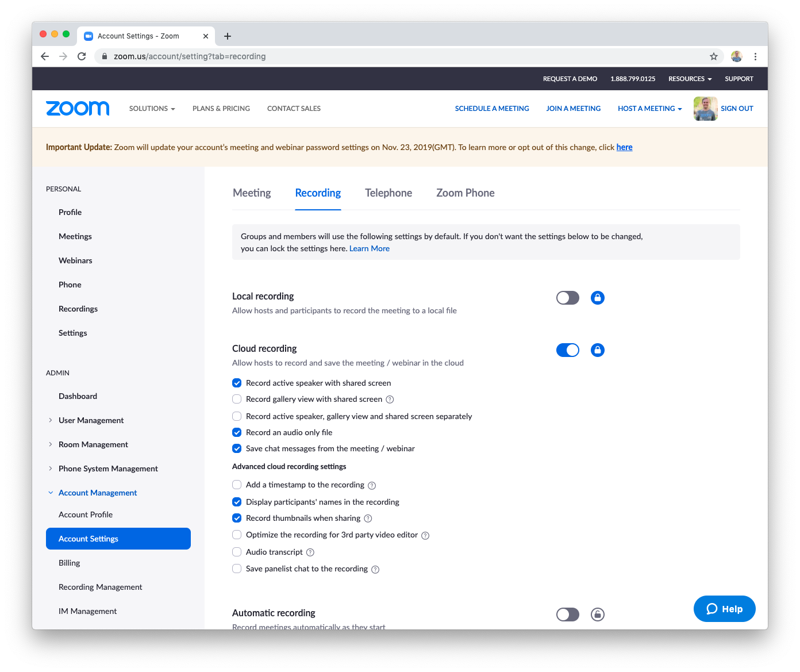Click the Join a Meeting link
The image size is (800, 672).
click(x=574, y=109)
